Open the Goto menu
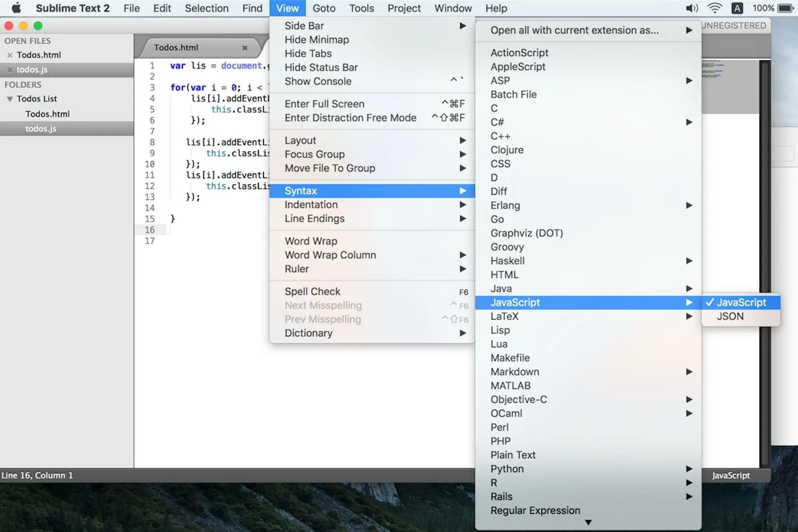Screen dimensions: 798x532 pyautogui.click(x=324, y=8)
